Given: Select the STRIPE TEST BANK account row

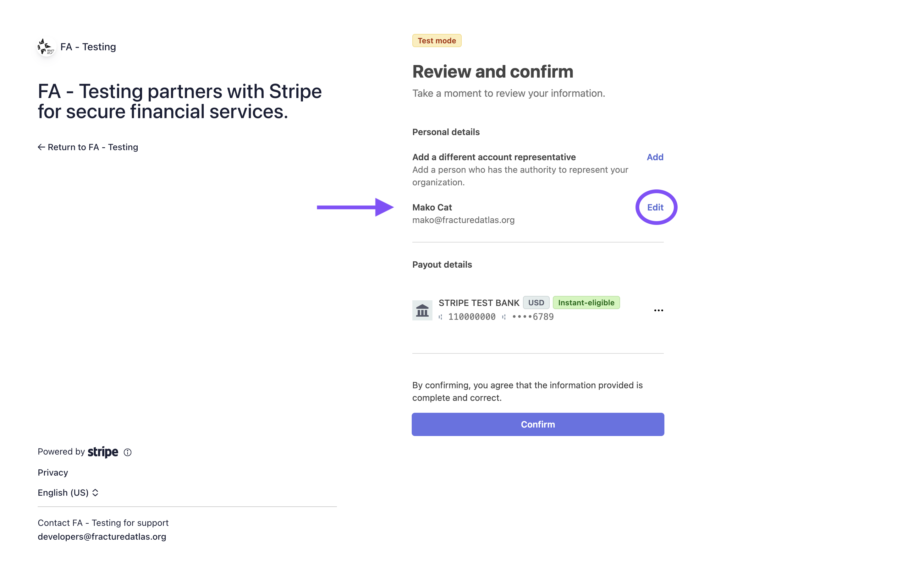Looking at the screenshot, I should point(538,310).
